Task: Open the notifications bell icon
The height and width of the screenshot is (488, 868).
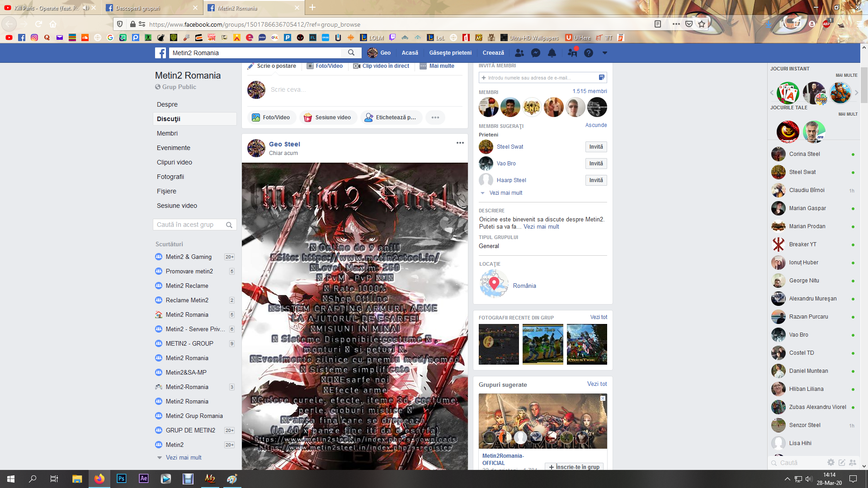Action: 552,53
